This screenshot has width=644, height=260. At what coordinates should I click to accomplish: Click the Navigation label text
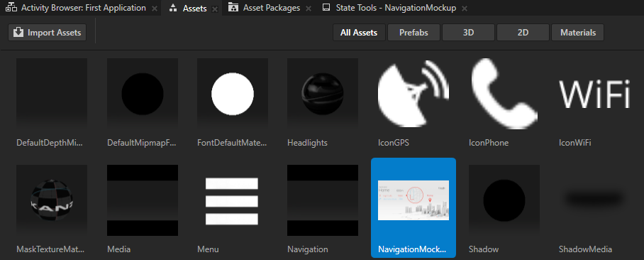coord(308,249)
